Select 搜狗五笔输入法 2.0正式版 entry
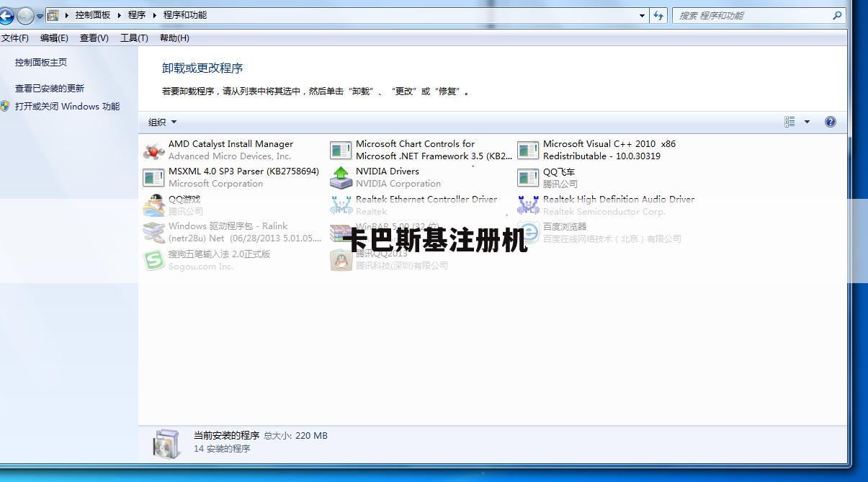868x482 pixels. 219,254
